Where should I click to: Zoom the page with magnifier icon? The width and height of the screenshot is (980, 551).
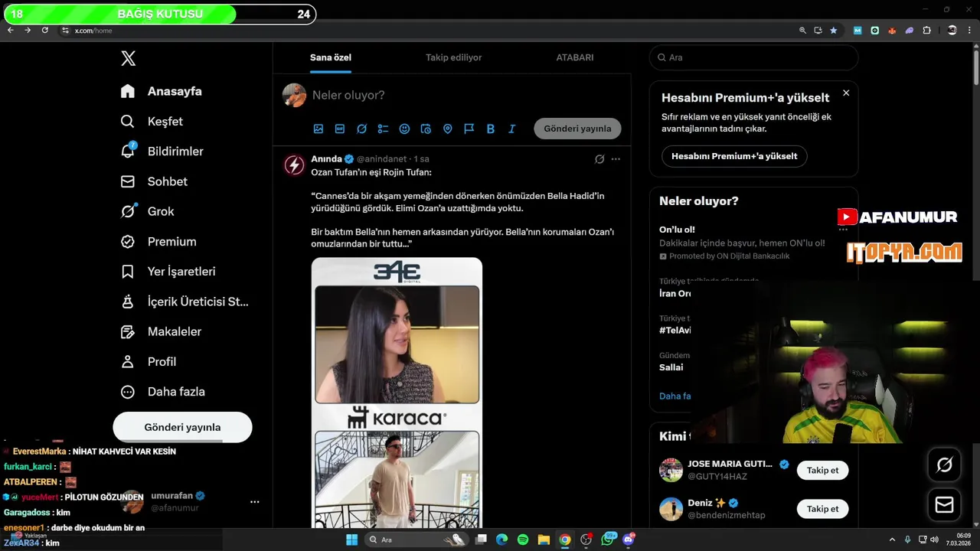point(802,31)
